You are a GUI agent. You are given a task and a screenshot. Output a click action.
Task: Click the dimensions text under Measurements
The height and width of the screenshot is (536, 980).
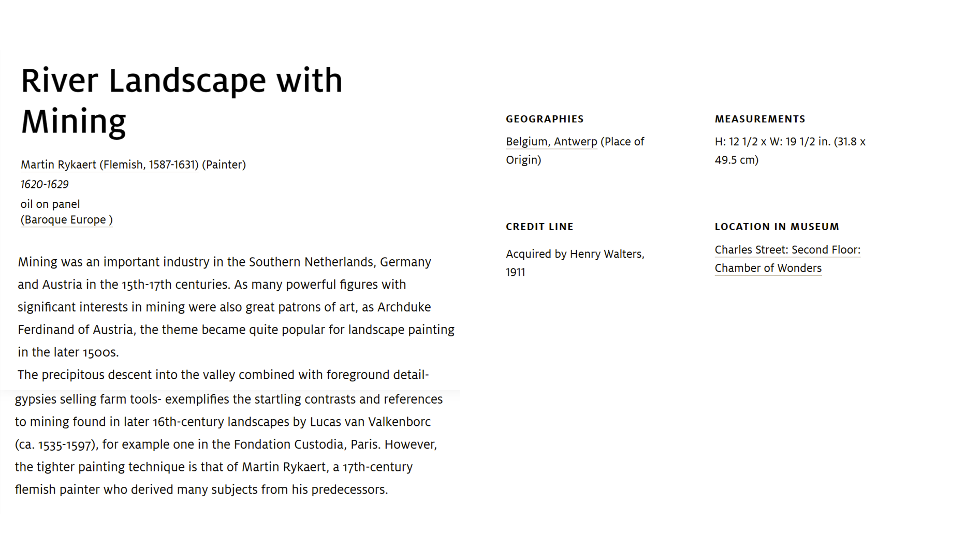pyautogui.click(x=790, y=151)
